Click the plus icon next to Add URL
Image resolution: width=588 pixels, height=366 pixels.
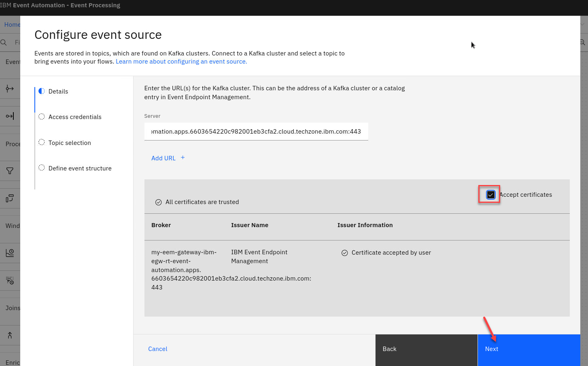tap(183, 157)
